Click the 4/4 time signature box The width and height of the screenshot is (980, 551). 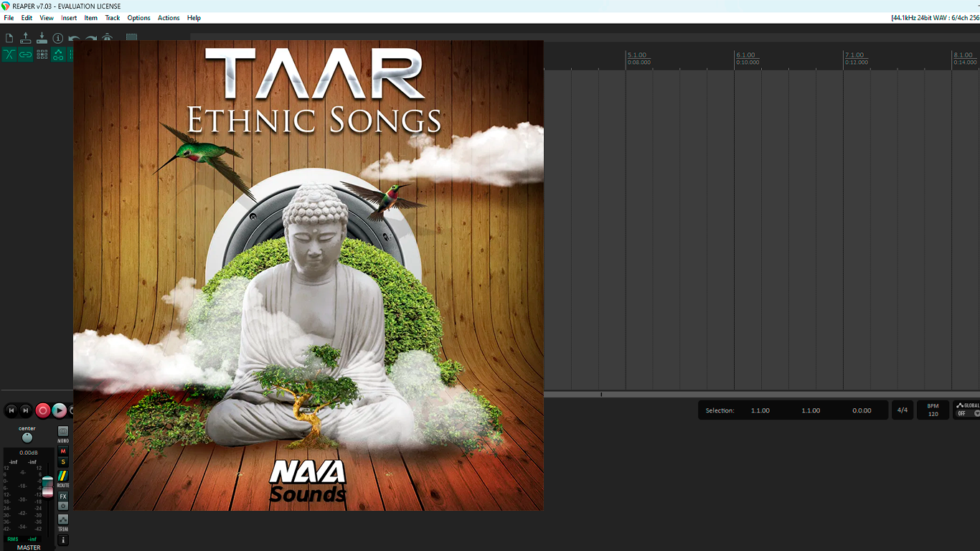[x=902, y=410]
